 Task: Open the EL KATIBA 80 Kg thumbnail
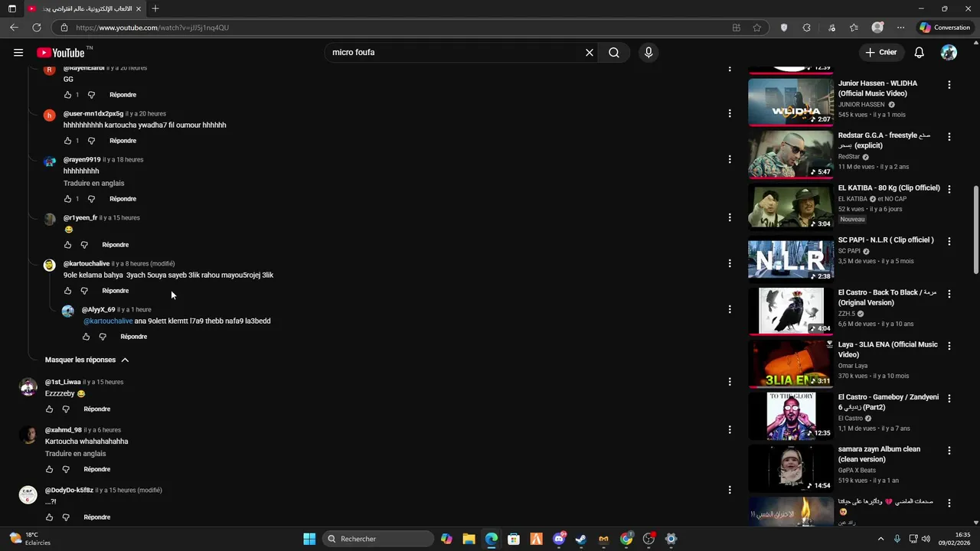791,207
